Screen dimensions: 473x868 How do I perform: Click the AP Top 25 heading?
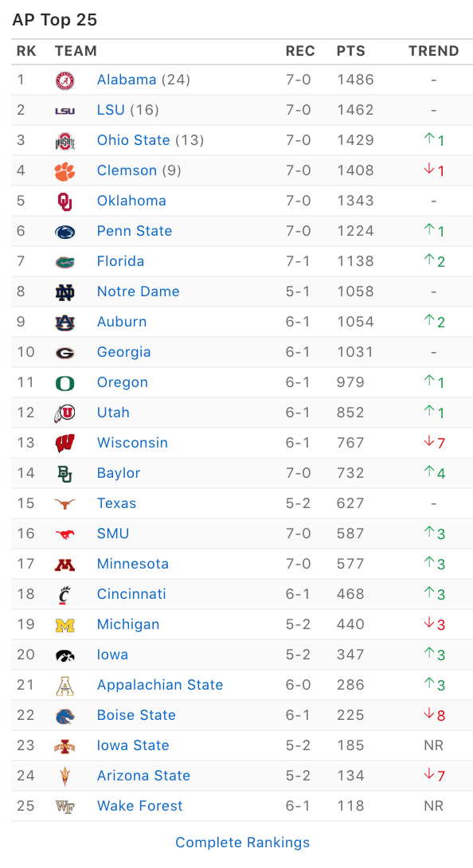pyautogui.click(x=55, y=20)
